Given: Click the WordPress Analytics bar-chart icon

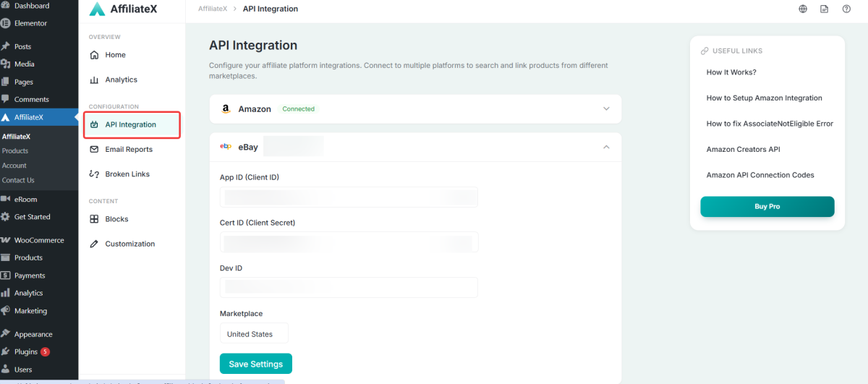Looking at the screenshot, I should [5, 293].
